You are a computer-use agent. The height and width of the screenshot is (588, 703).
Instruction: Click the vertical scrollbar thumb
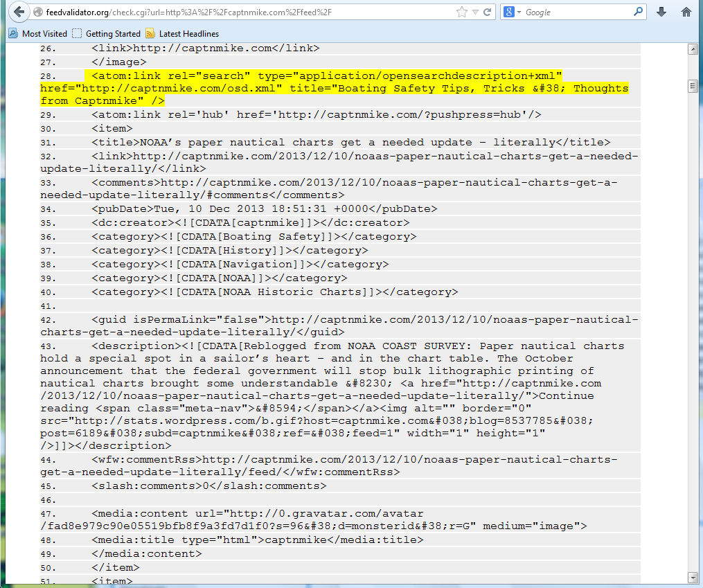pos(692,86)
